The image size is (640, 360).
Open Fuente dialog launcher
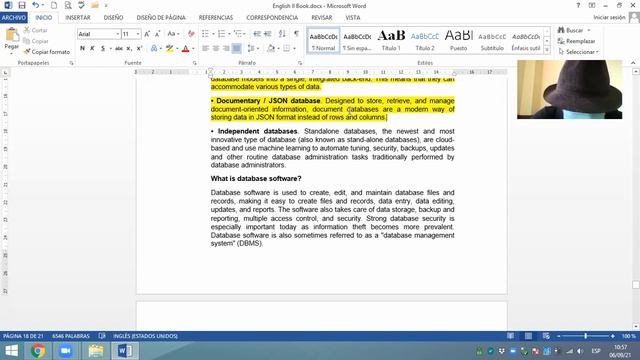click(x=195, y=63)
